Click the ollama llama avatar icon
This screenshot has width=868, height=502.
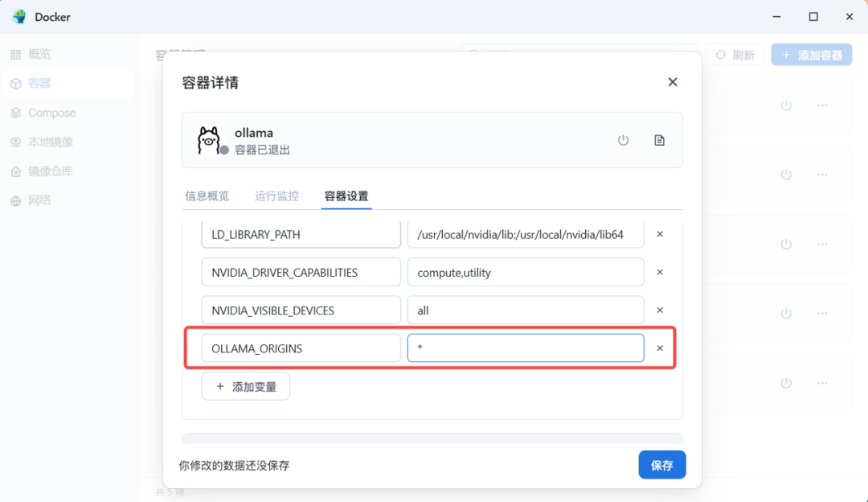point(209,140)
